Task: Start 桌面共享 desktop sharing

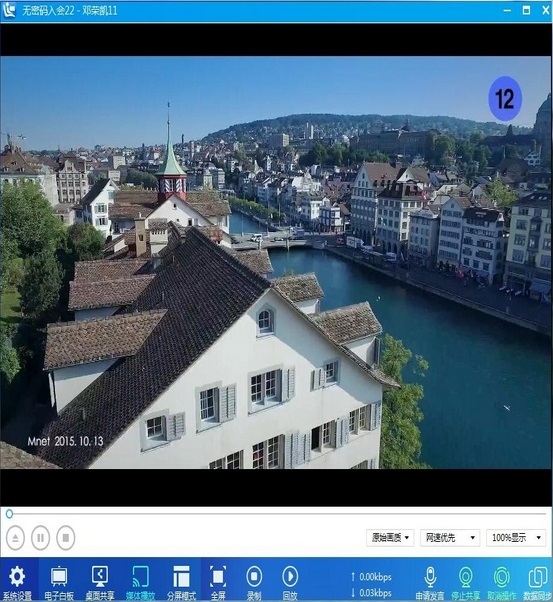Action: [100, 576]
